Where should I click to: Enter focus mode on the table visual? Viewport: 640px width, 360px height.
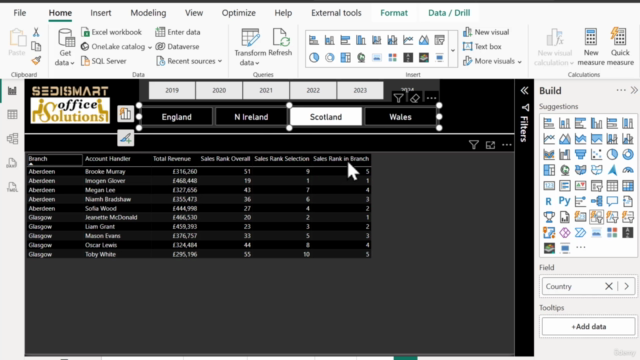(490, 145)
